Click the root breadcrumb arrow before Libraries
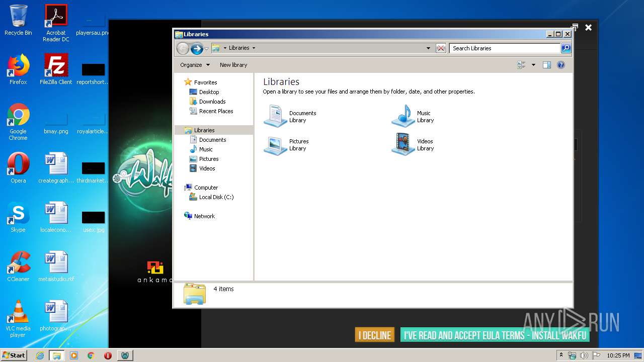Viewport: 644px width, 362px height. 225,48
